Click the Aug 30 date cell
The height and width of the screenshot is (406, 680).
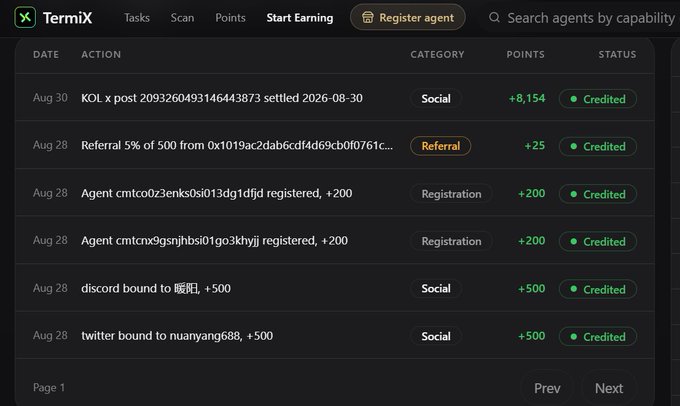(50, 98)
